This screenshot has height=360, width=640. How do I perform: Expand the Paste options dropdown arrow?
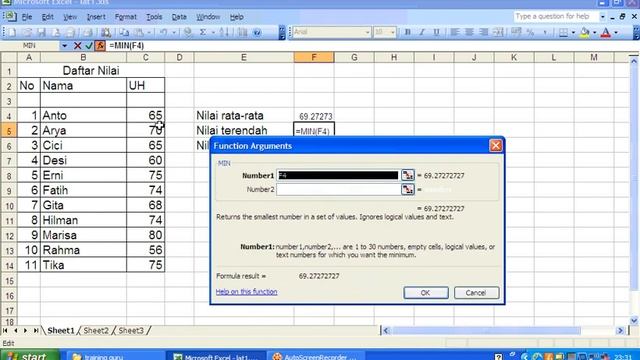[x=149, y=32]
